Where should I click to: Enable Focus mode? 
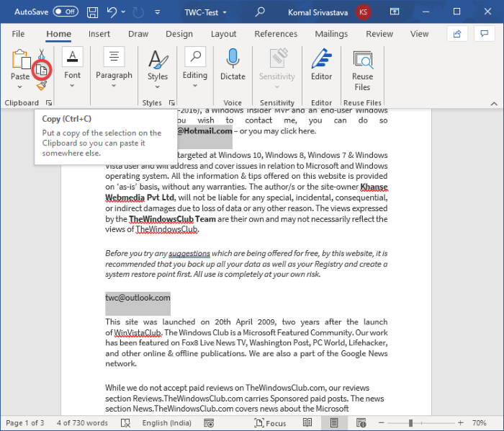click(x=270, y=423)
